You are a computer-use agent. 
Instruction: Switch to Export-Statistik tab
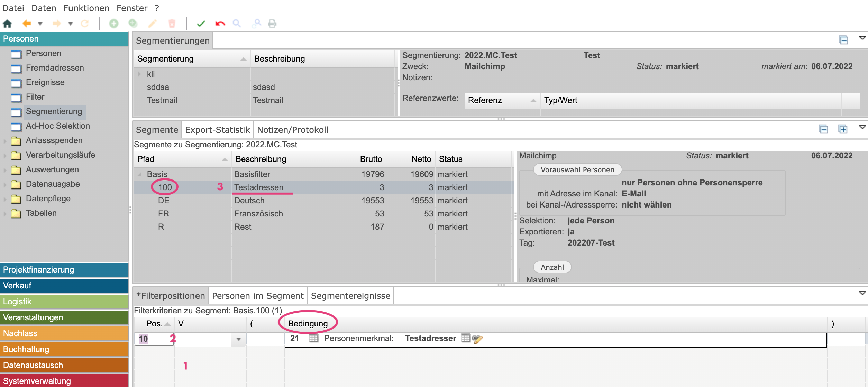click(x=217, y=130)
